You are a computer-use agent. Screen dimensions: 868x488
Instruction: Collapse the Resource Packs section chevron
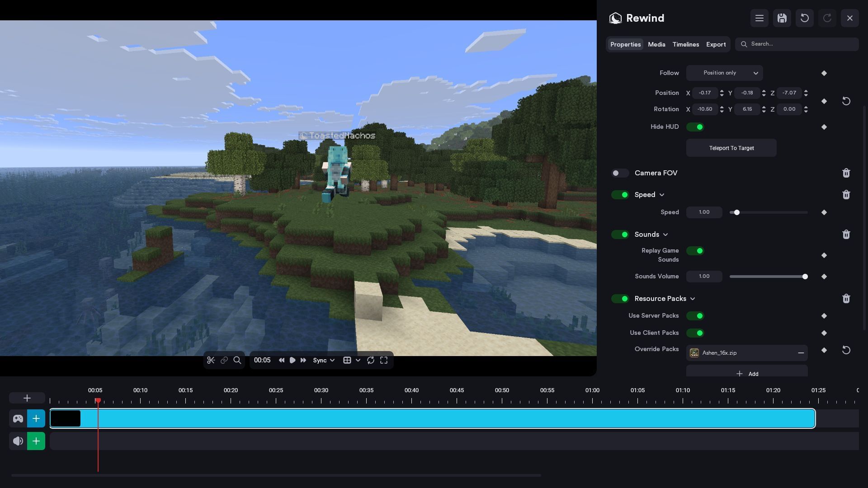pyautogui.click(x=693, y=299)
